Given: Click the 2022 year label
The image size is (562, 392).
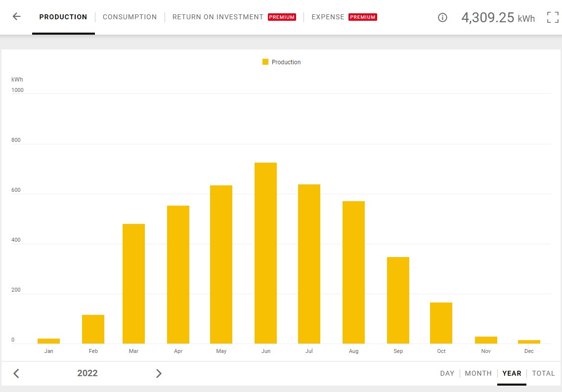Looking at the screenshot, I should click(x=87, y=373).
